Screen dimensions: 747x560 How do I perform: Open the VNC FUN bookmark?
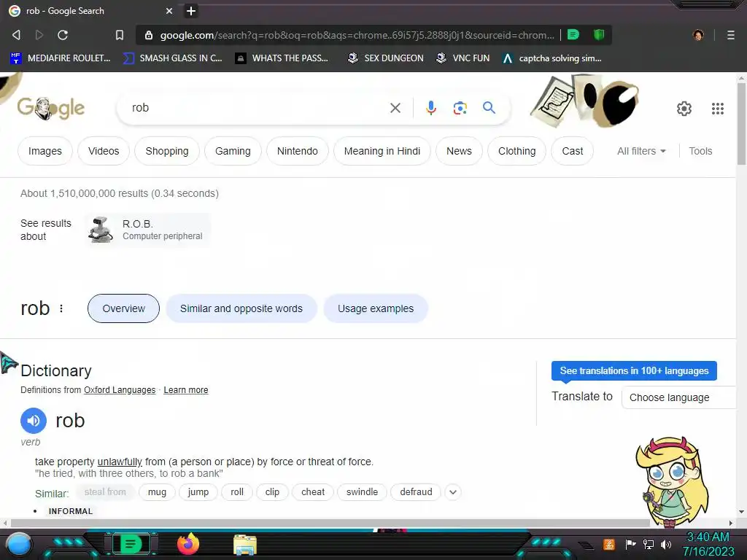463,58
